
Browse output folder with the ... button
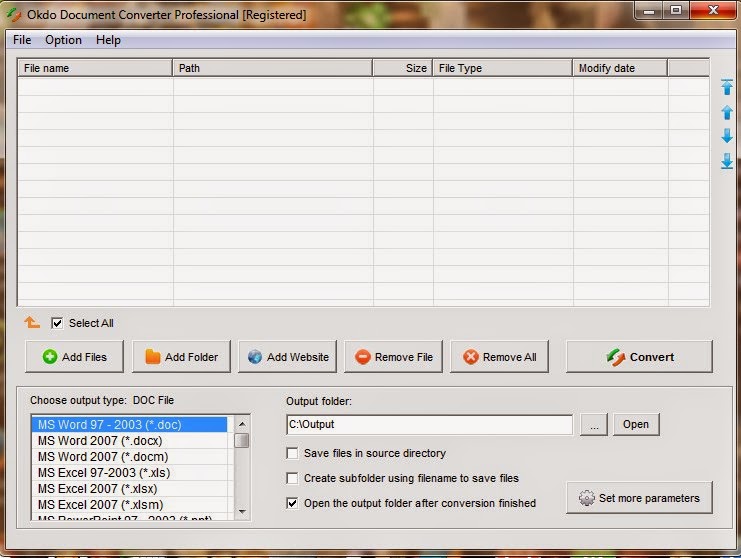coord(594,424)
